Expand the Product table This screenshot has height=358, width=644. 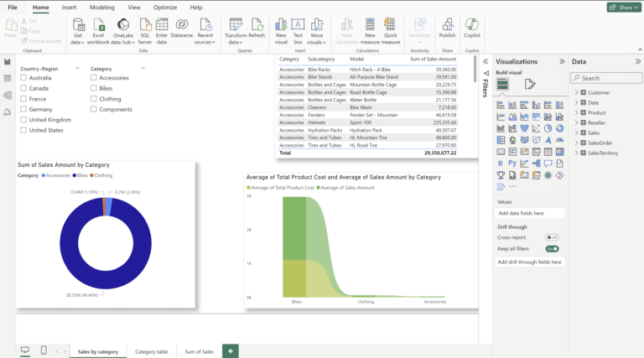tap(576, 112)
